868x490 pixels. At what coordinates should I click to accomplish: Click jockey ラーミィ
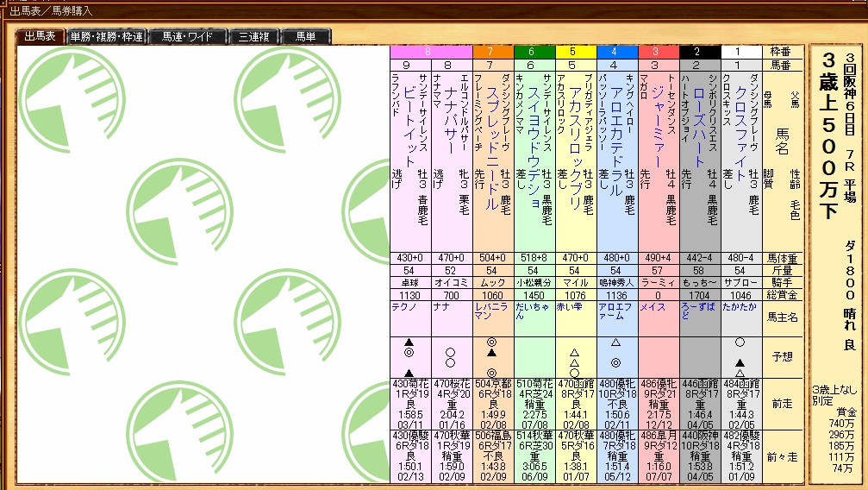[659, 283]
